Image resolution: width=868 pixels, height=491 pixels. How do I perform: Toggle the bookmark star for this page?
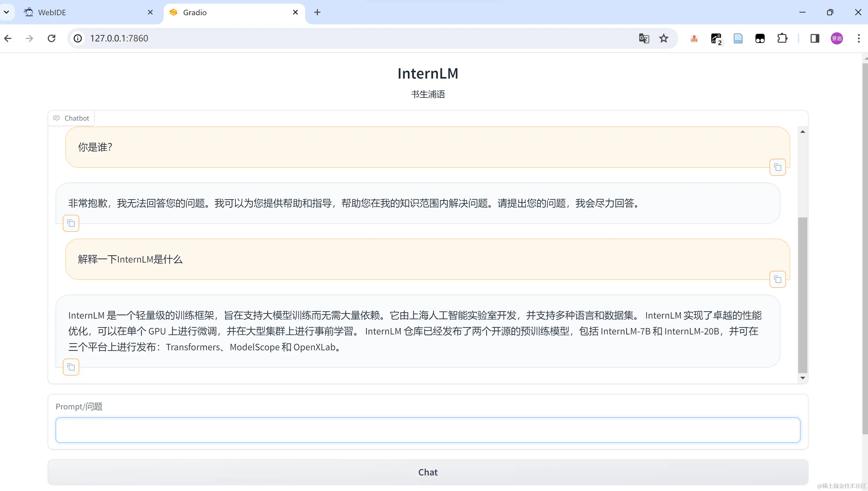coord(663,38)
